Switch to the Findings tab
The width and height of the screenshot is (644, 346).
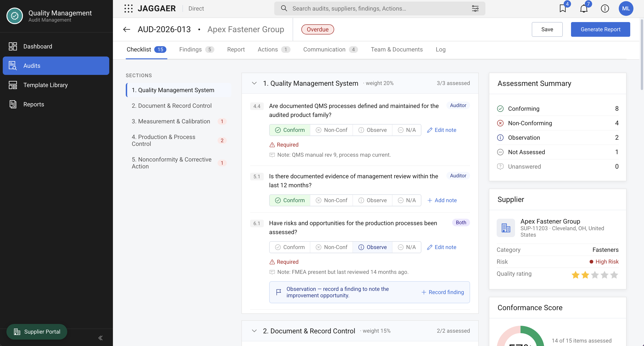[196, 50]
